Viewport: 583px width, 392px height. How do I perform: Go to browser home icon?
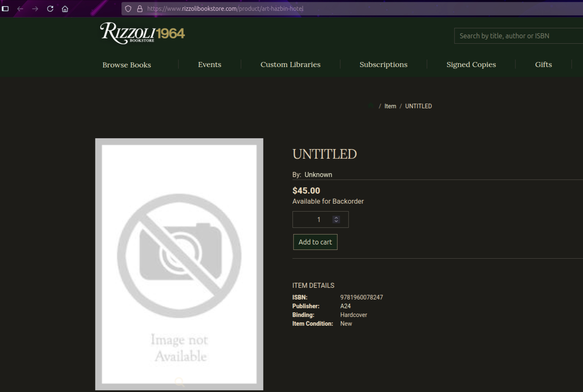click(x=65, y=9)
